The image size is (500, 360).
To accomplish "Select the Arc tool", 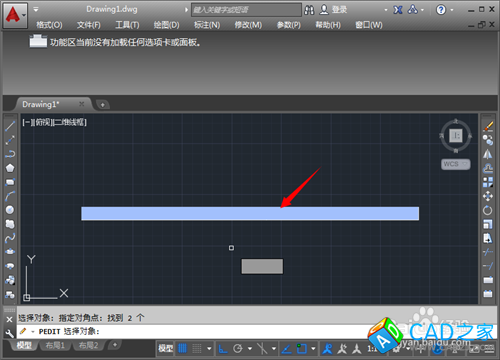I will coord(10,196).
